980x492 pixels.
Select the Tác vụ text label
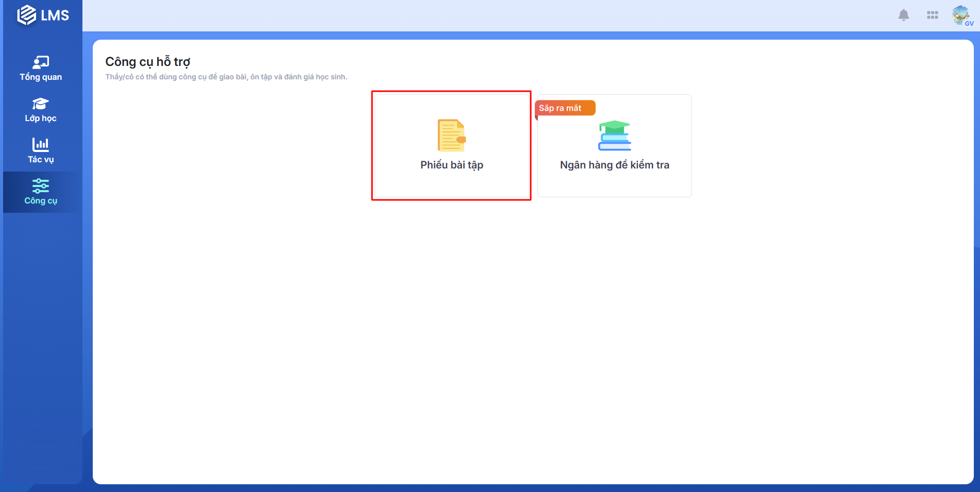click(41, 160)
